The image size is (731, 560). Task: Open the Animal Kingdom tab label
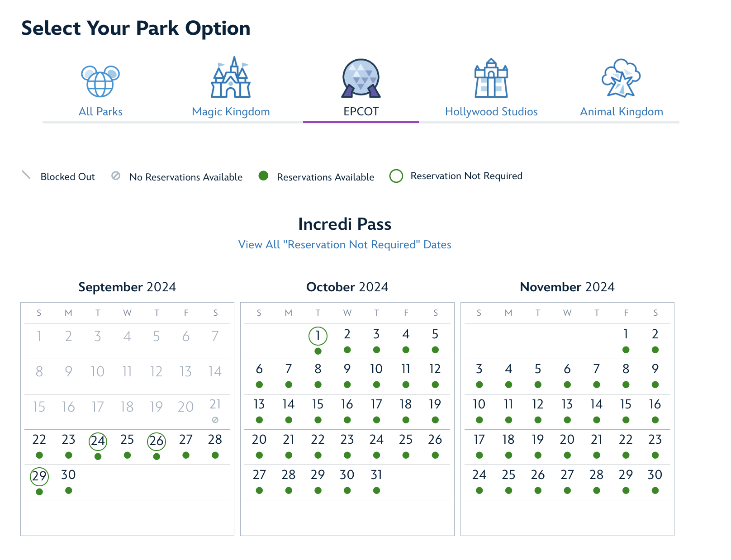pos(622,112)
